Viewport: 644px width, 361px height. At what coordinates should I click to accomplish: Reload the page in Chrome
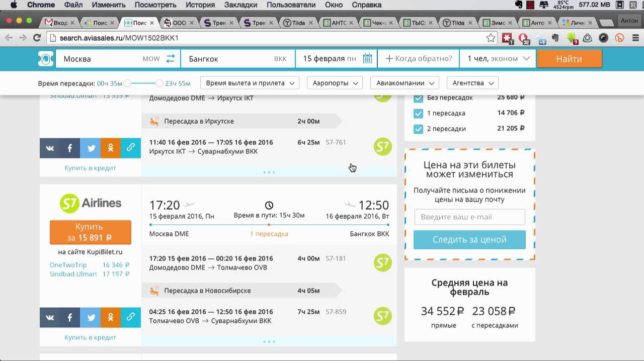coord(37,38)
